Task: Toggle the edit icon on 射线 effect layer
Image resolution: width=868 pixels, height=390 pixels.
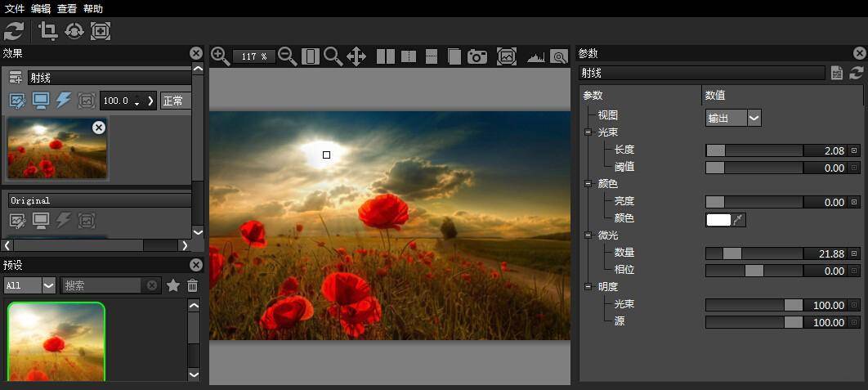Action: click(17, 101)
